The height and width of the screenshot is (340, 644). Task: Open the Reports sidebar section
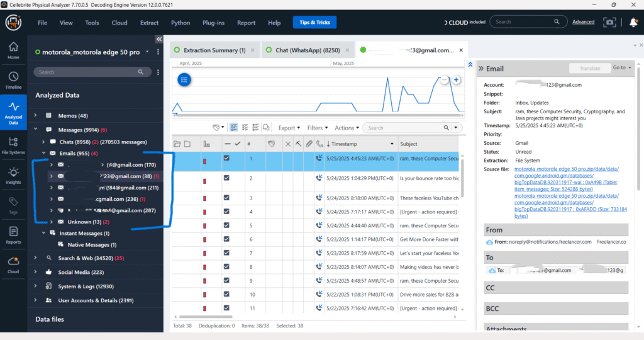(x=13, y=235)
